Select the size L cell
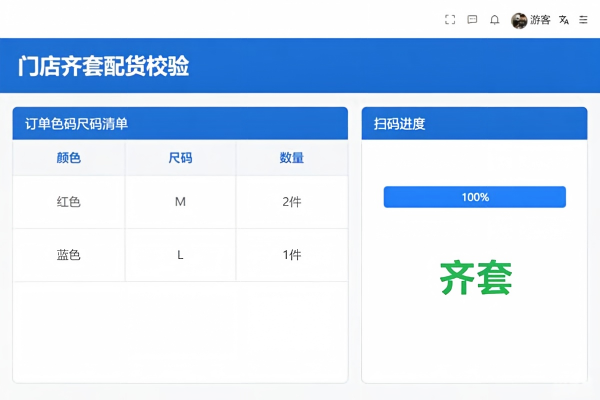600x400 pixels. 180,255
